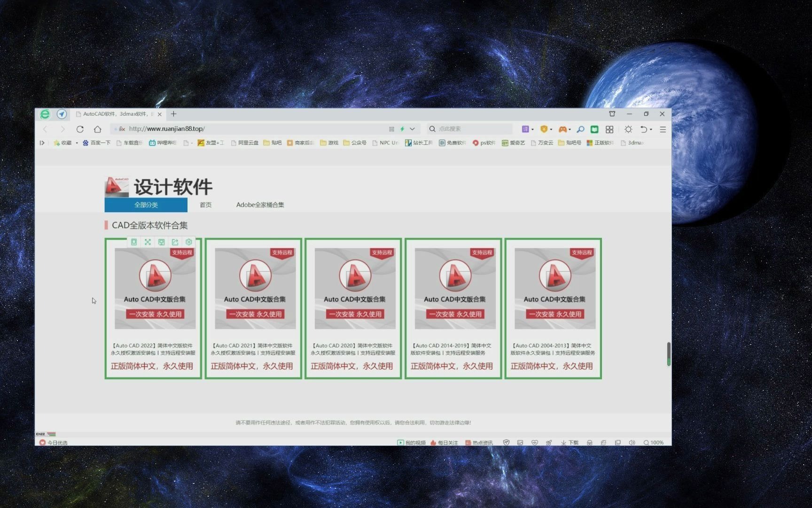Click the undo closed-tab arrow icon
This screenshot has height=508, width=812.
[644, 129]
